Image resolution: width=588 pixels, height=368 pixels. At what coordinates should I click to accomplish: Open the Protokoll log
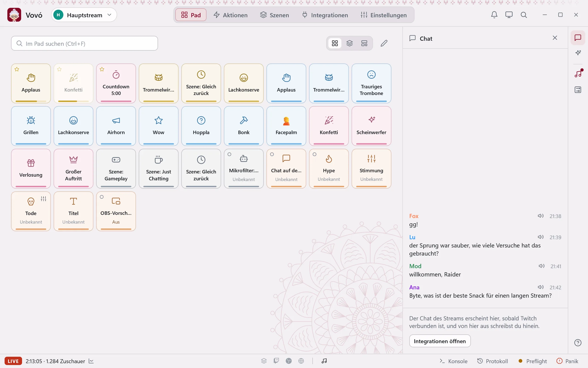pos(492,361)
